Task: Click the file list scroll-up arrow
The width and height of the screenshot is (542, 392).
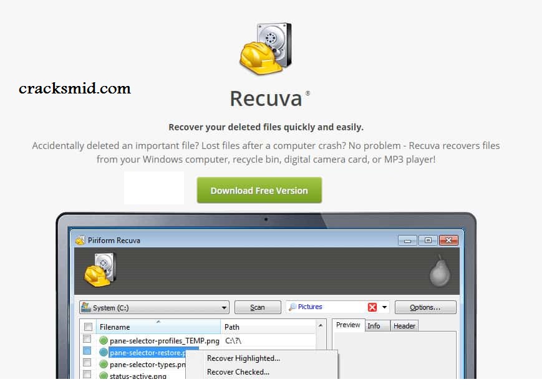Action: 321,326
